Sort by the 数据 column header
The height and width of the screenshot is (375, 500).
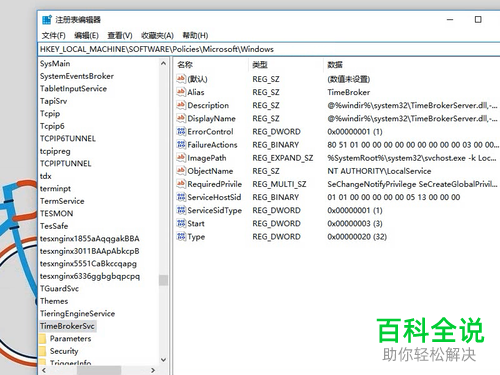point(335,65)
